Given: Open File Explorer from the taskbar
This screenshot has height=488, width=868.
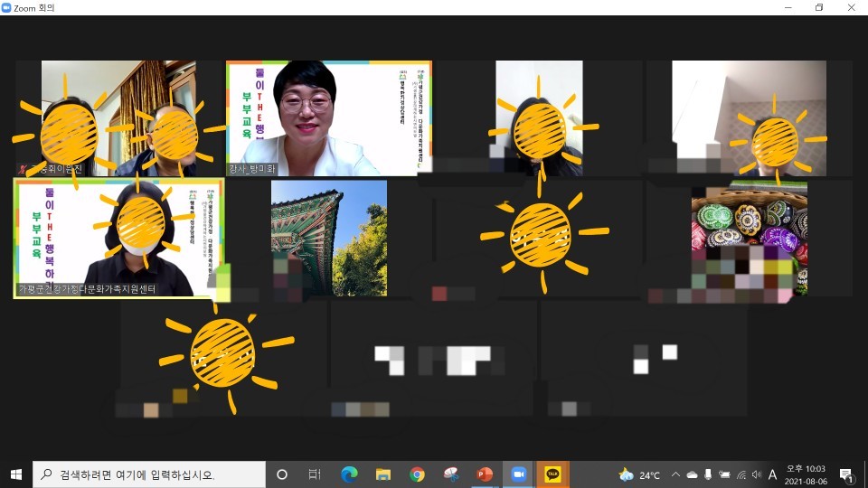Looking at the screenshot, I should [x=383, y=474].
